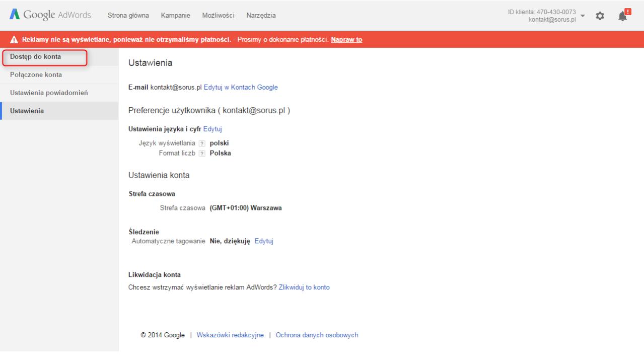Expand the customer ID account dropdown arrow
This screenshot has width=644, height=362.
(x=583, y=15)
